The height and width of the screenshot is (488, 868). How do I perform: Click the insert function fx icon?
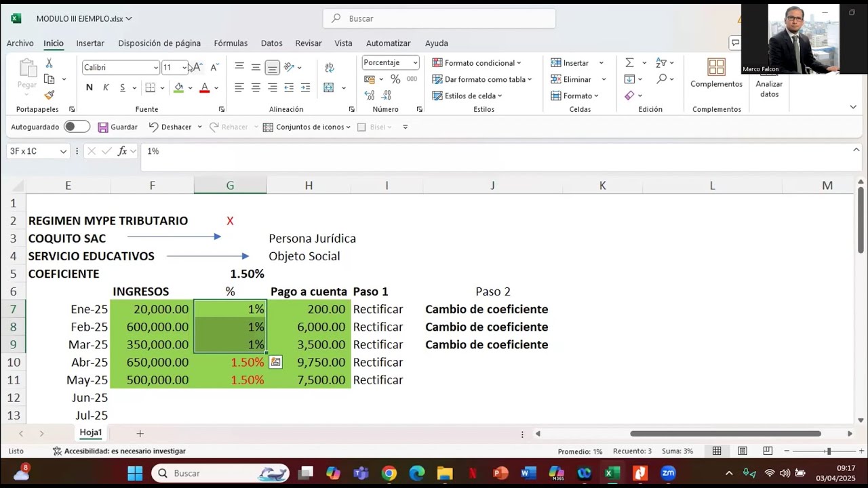[122, 151]
